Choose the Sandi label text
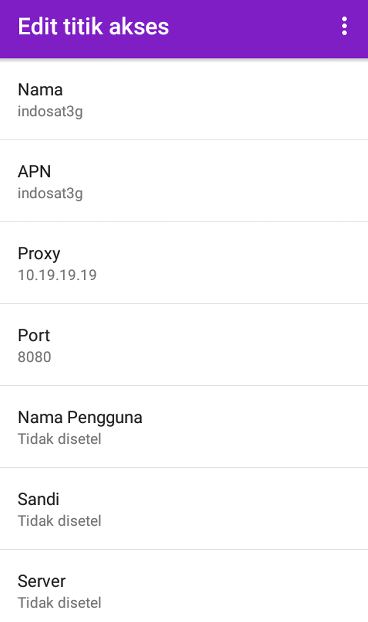Image resolution: width=368 pixels, height=622 pixels. 38,499
